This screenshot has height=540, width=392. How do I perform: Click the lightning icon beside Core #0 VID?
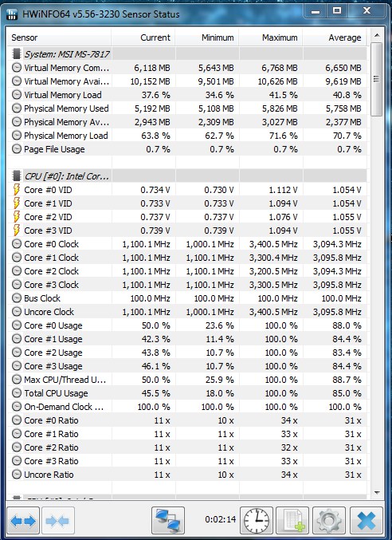pos(16,190)
